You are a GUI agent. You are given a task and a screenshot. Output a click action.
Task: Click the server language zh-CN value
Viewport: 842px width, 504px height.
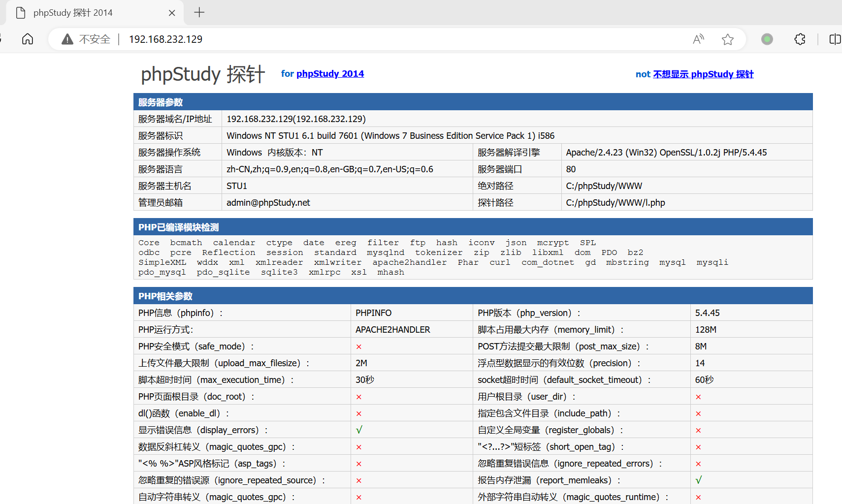coord(330,169)
